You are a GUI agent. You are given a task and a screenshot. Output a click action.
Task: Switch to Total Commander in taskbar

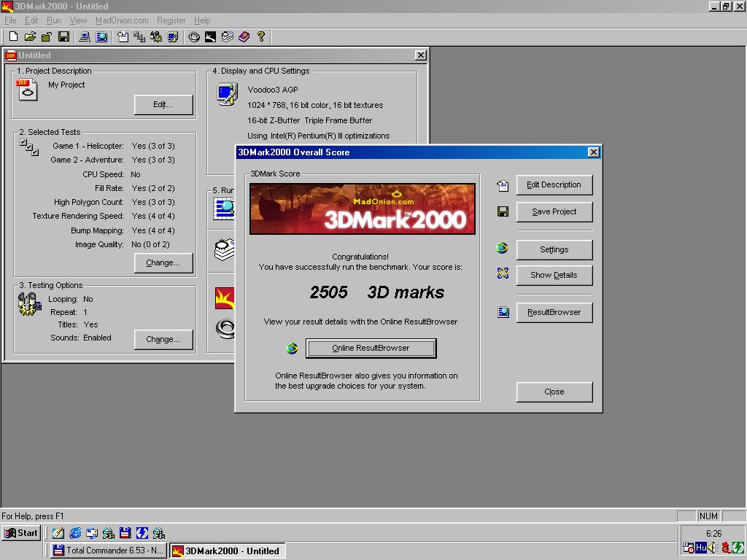click(x=108, y=551)
